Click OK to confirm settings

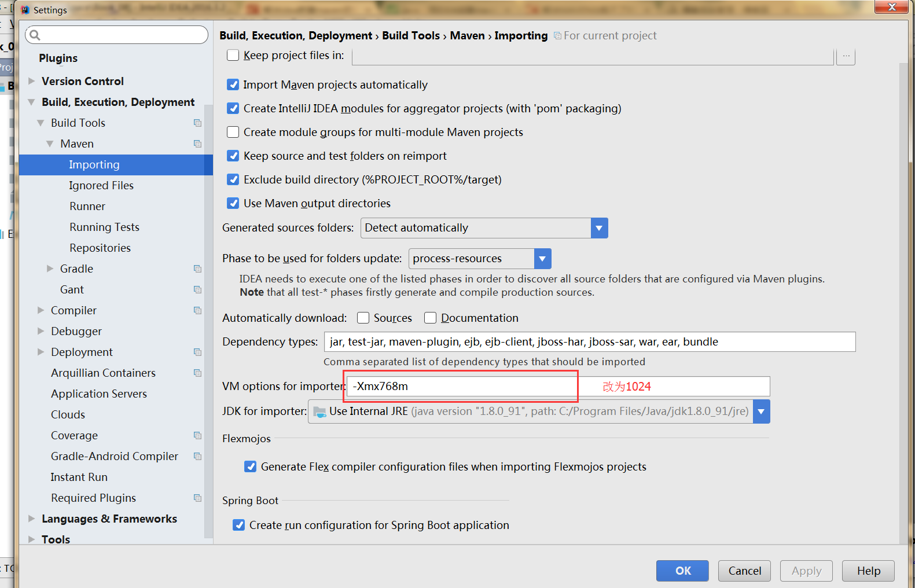pyautogui.click(x=682, y=571)
